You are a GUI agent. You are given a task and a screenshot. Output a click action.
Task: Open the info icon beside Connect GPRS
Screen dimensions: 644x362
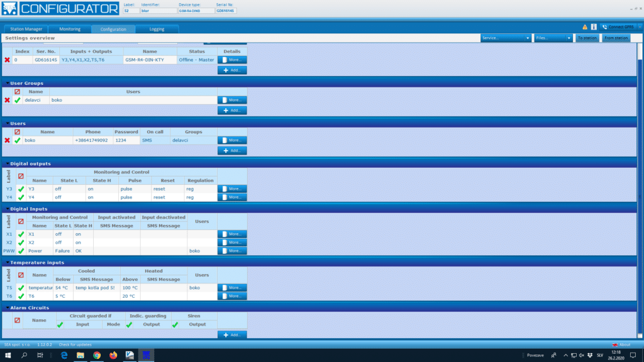click(x=594, y=27)
